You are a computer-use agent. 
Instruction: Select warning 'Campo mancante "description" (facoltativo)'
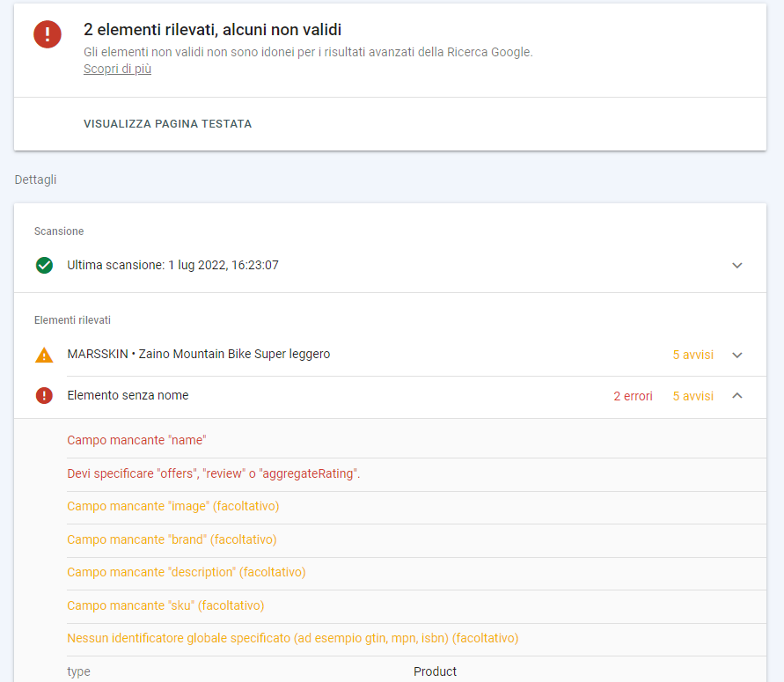[x=186, y=572]
